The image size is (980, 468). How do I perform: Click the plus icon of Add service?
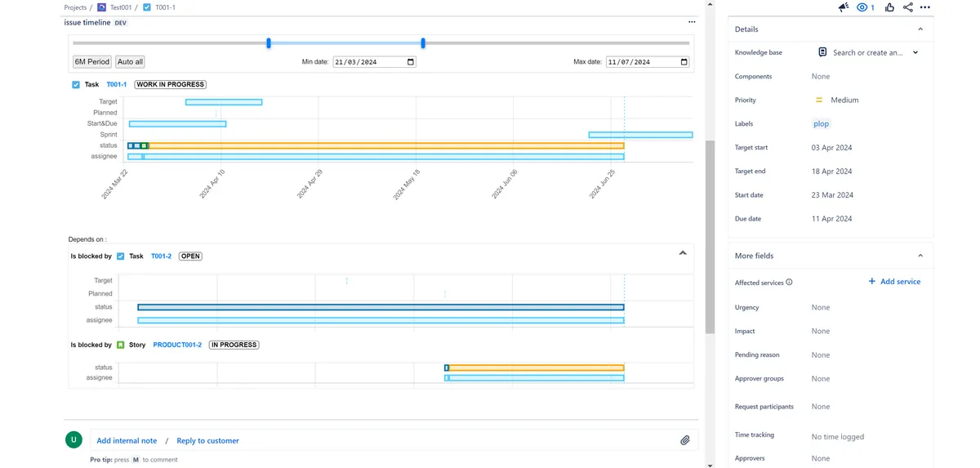(871, 281)
